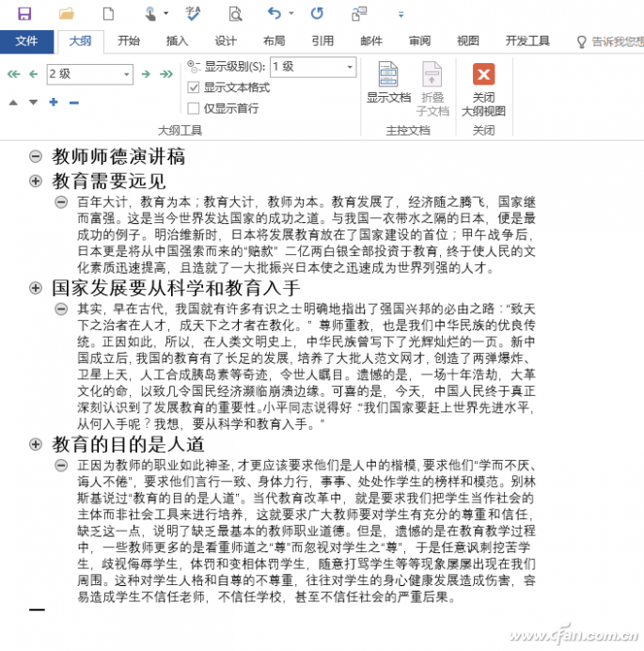Click the 显示级别(S) label icon

(194, 66)
